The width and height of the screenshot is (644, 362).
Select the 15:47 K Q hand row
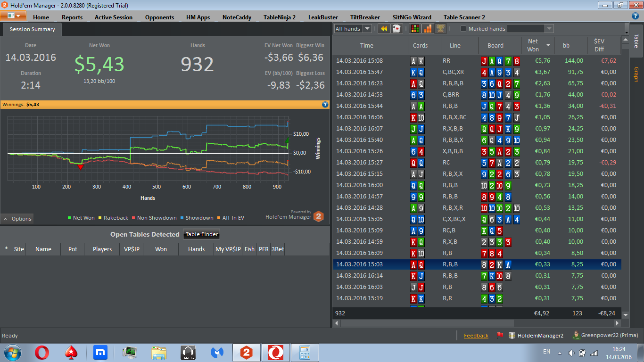[477, 72]
